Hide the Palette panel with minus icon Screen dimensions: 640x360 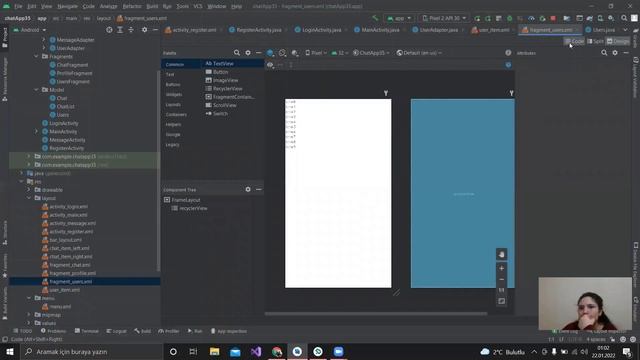click(258, 53)
